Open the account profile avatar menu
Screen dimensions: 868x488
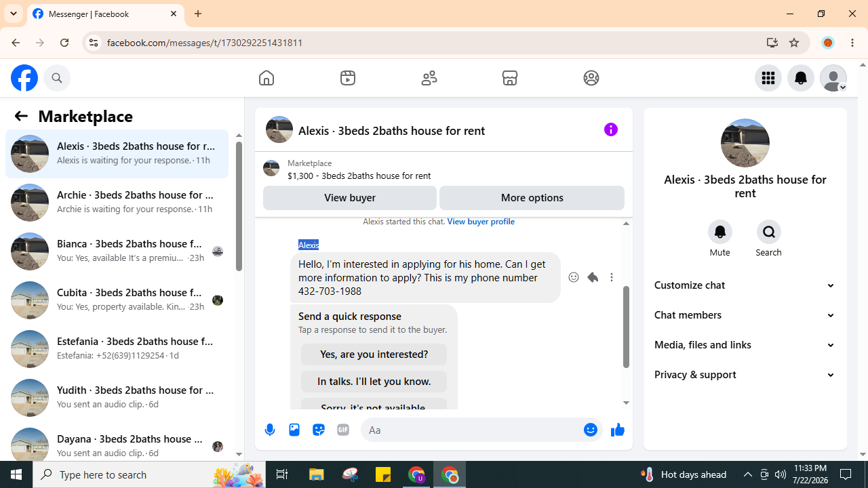[833, 78]
